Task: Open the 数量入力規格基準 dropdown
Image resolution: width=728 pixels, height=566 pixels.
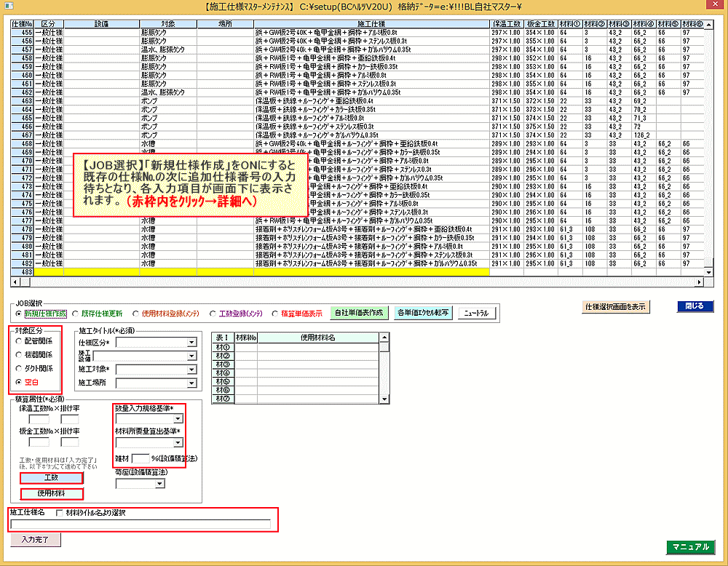Action: (x=178, y=419)
